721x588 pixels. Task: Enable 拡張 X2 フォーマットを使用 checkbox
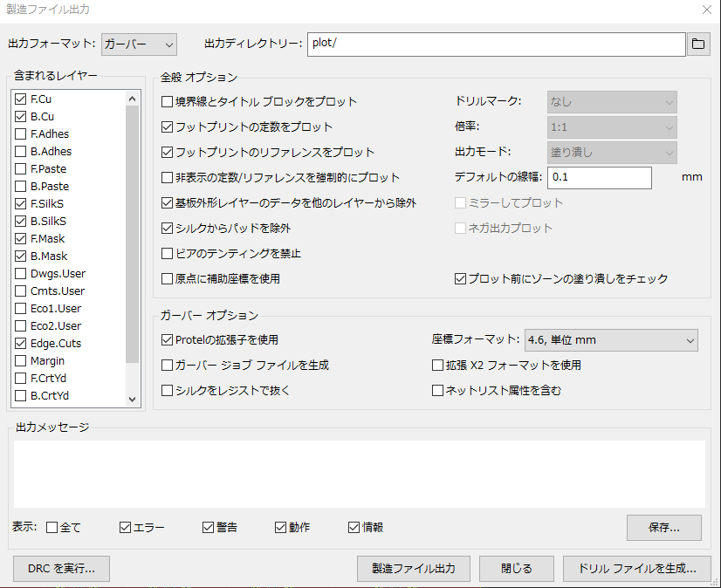pyautogui.click(x=438, y=365)
